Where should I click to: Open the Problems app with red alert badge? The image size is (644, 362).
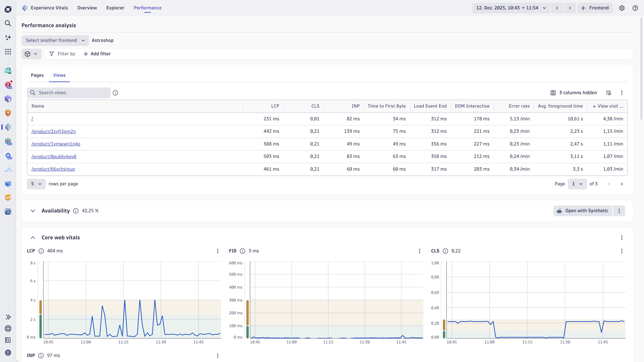point(8,85)
